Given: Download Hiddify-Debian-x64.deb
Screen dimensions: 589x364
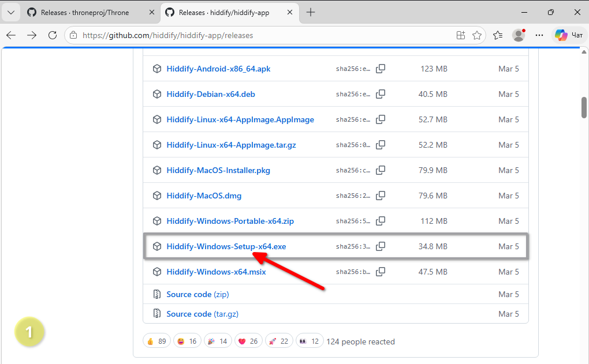Looking at the screenshot, I should [x=211, y=94].
